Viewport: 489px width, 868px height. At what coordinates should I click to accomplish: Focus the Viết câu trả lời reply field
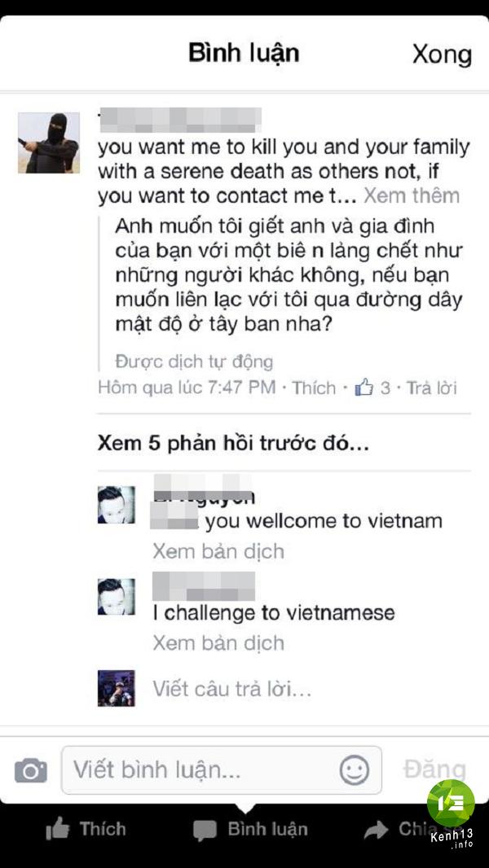click(x=231, y=689)
